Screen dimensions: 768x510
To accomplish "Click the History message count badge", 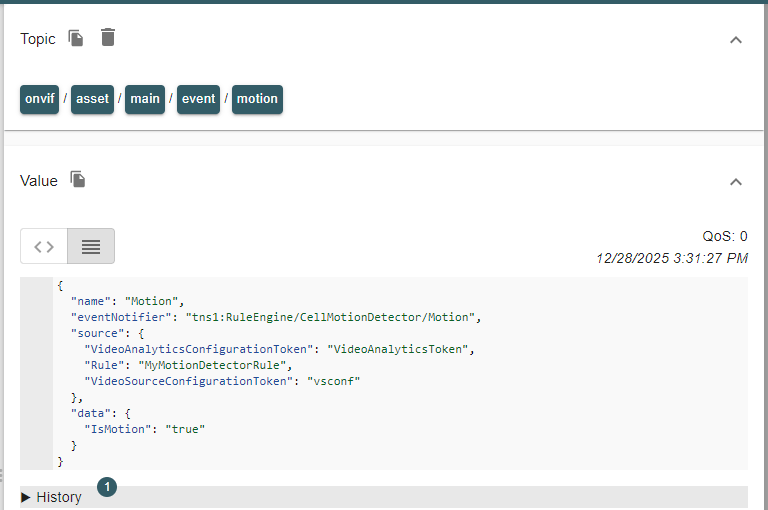I will pos(107,486).
